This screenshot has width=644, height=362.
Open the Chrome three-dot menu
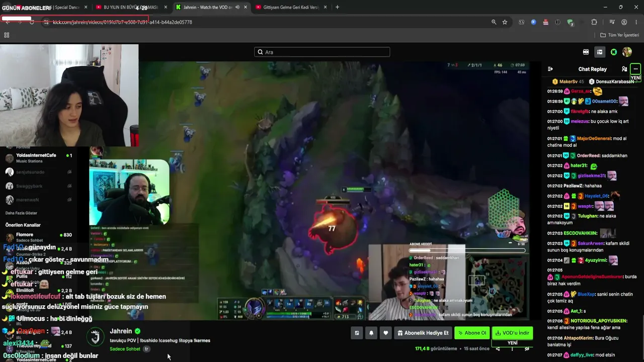[x=636, y=22]
